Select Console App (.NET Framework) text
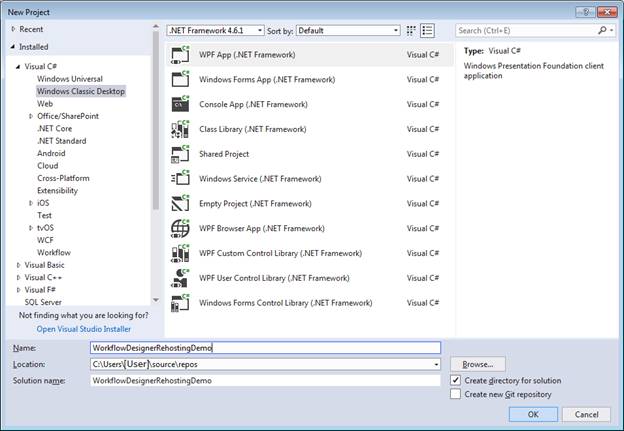The width and height of the screenshot is (624, 431). click(254, 104)
